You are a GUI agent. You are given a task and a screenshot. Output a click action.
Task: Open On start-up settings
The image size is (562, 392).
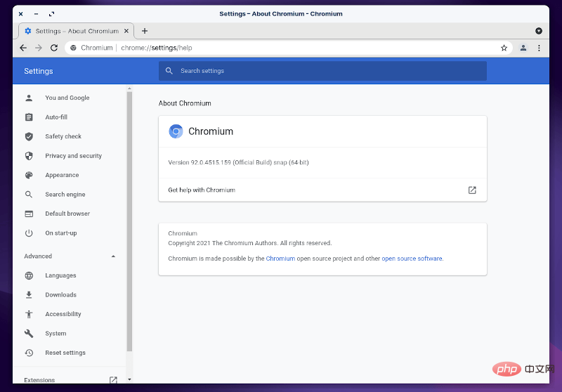pyautogui.click(x=61, y=233)
